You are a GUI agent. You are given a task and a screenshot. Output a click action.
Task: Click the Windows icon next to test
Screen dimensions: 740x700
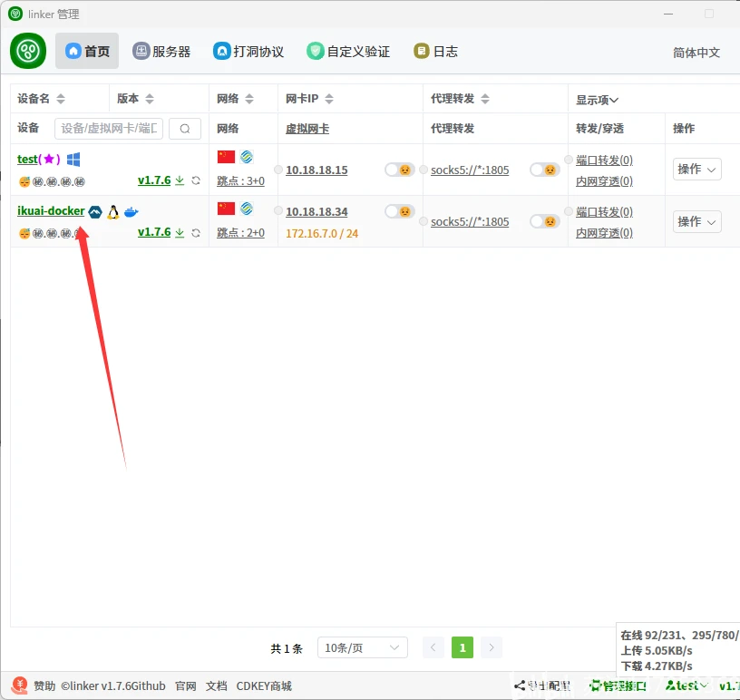click(x=73, y=159)
